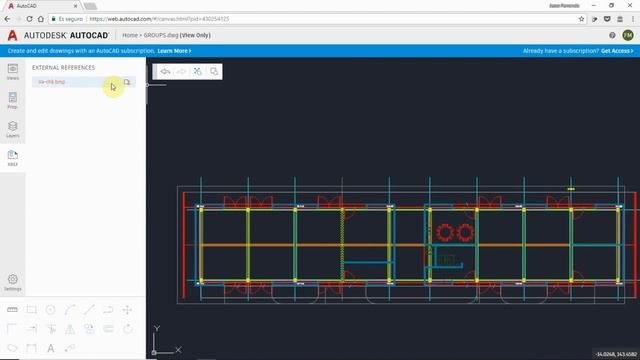640x360 pixels.
Task: Open the Prop properties panel
Action: tap(13, 100)
